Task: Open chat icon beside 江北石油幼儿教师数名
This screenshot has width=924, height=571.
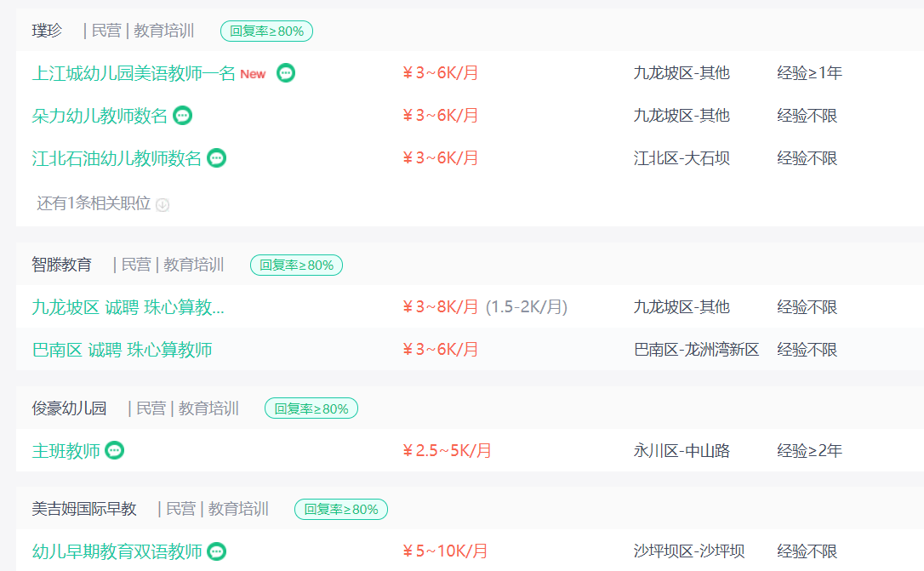Action: pyautogui.click(x=217, y=158)
